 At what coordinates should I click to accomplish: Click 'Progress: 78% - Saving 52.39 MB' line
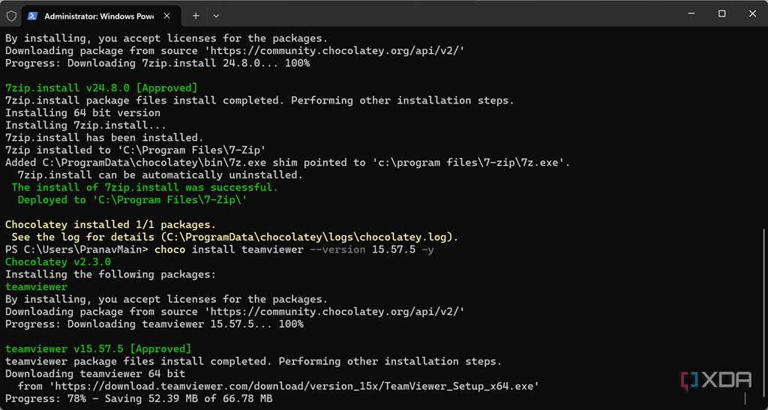(x=139, y=399)
